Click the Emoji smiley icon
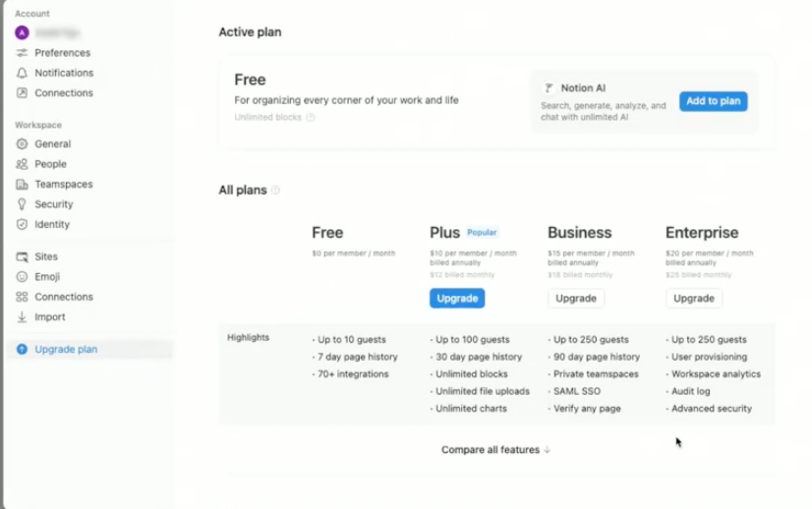812x509 pixels. pyautogui.click(x=22, y=277)
